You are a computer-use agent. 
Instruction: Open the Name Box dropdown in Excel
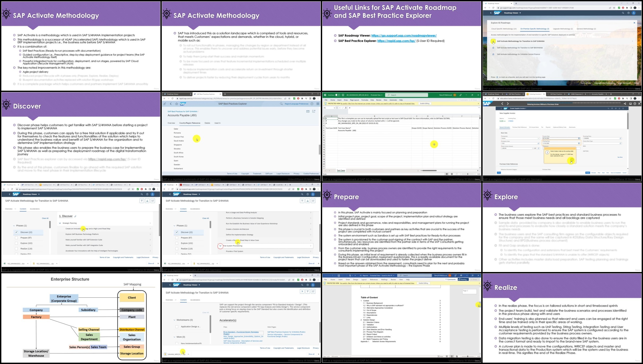tap(335, 108)
